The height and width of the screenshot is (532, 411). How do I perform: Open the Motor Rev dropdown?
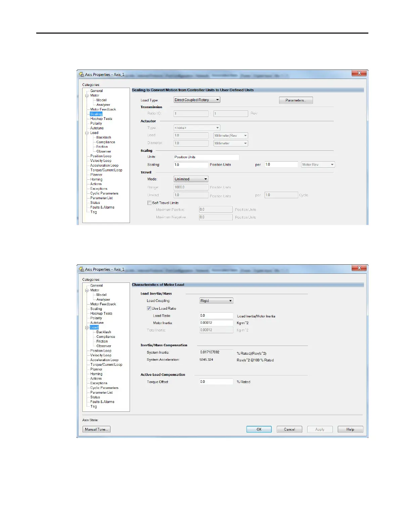(318, 165)
